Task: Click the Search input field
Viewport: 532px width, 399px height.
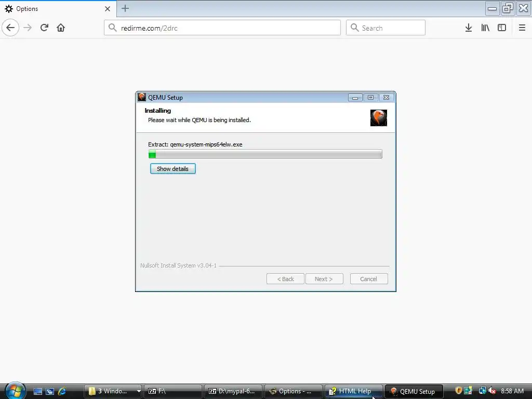Action: (x=386, y=28)
